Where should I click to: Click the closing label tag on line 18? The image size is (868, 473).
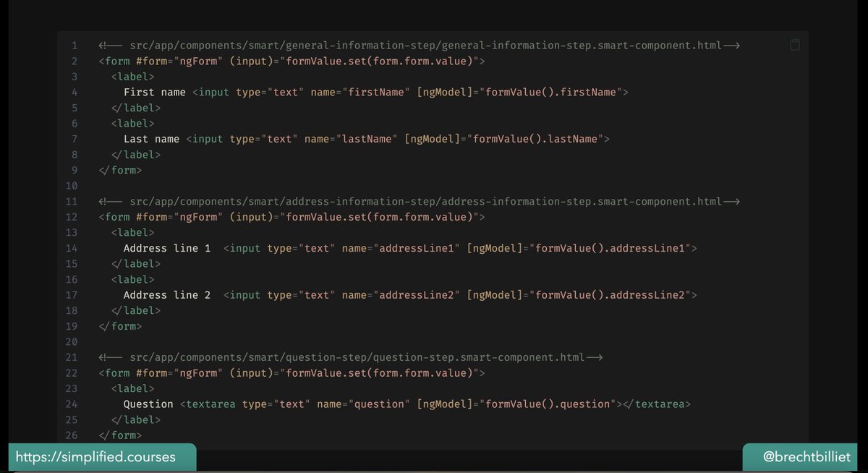click(136, 311)
